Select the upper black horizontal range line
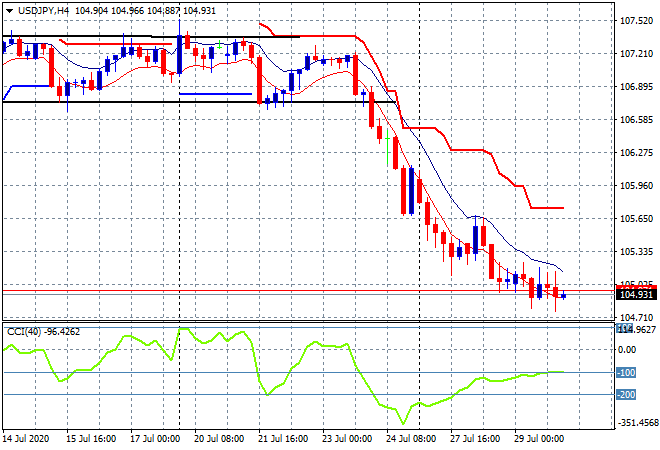This screenshot has width=660, height=450. (x=100, y=37)
